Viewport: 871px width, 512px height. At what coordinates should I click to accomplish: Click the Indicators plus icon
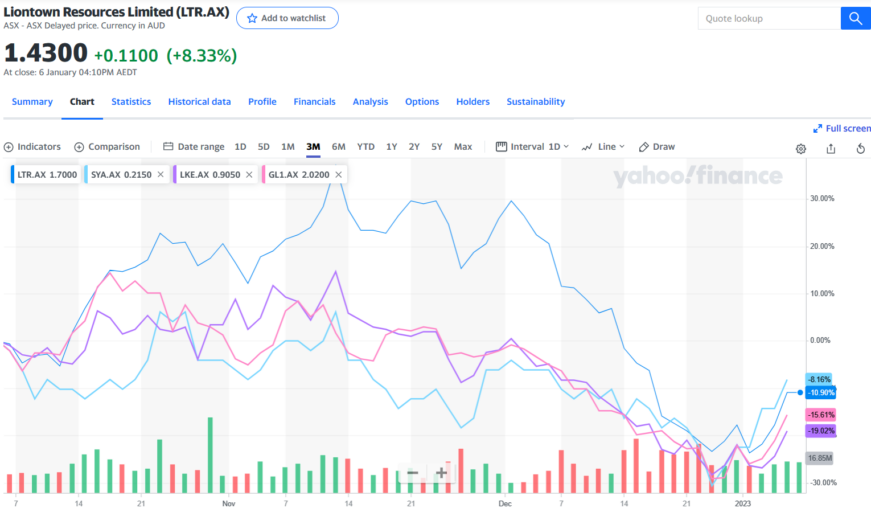pos(8,147)
